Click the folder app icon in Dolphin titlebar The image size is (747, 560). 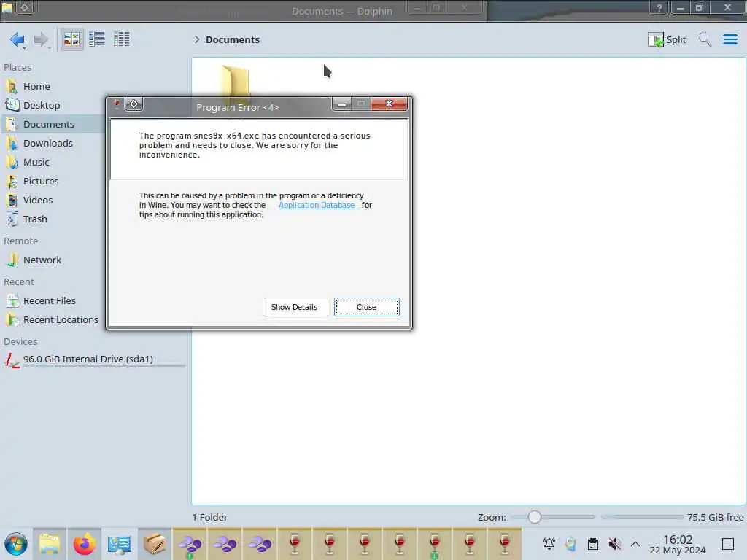7,7
